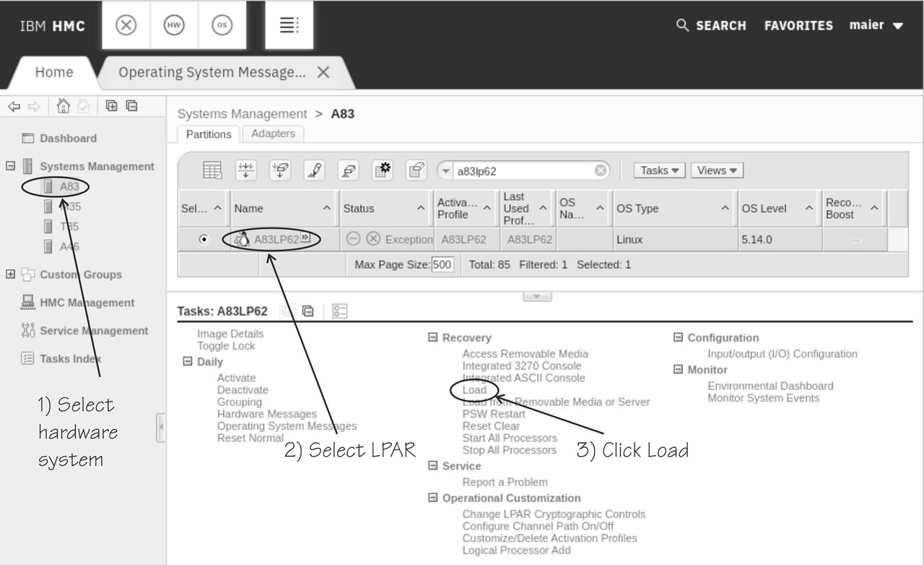
Task: Click the HMC Management computer icon
Action: pos(27,303)
